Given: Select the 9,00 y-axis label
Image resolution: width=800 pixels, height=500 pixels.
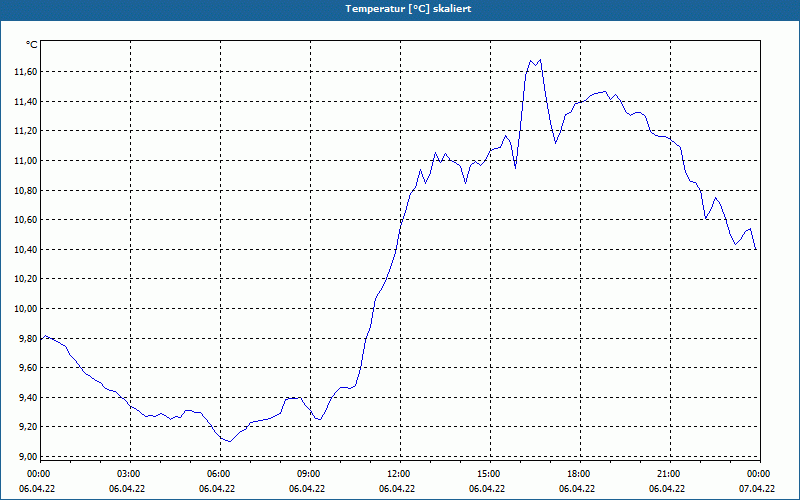Looking at the screenshot, I should [28, 457].
